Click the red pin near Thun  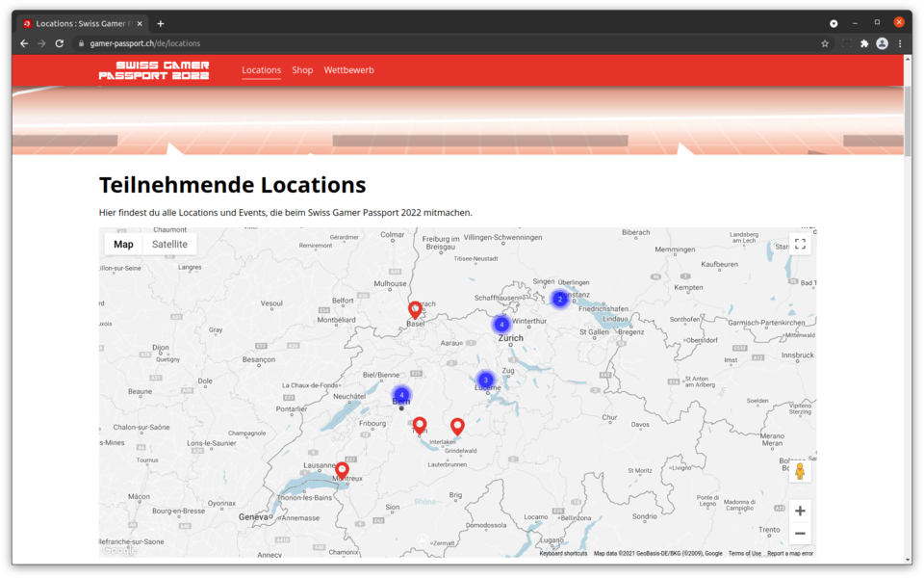pyautogui.click(x=420, y=425)
